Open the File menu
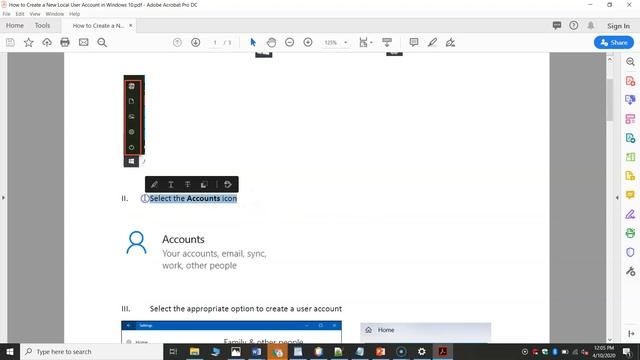This screenshot has height=360, width=640. [7, 14]
